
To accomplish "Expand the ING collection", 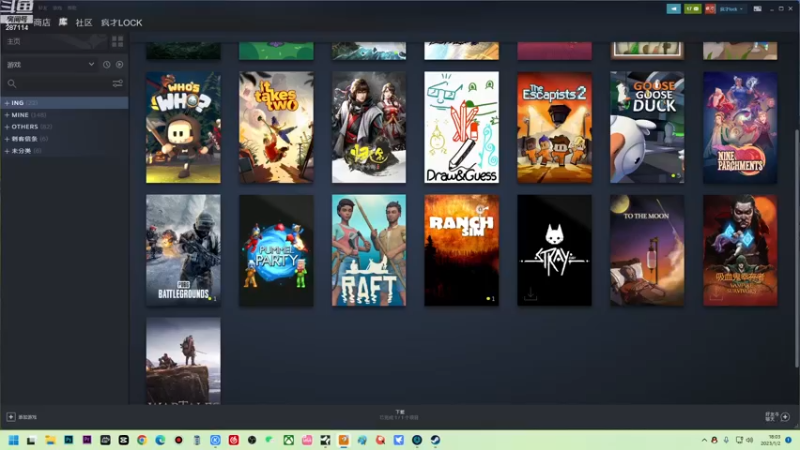I will [x=64, y=103].
